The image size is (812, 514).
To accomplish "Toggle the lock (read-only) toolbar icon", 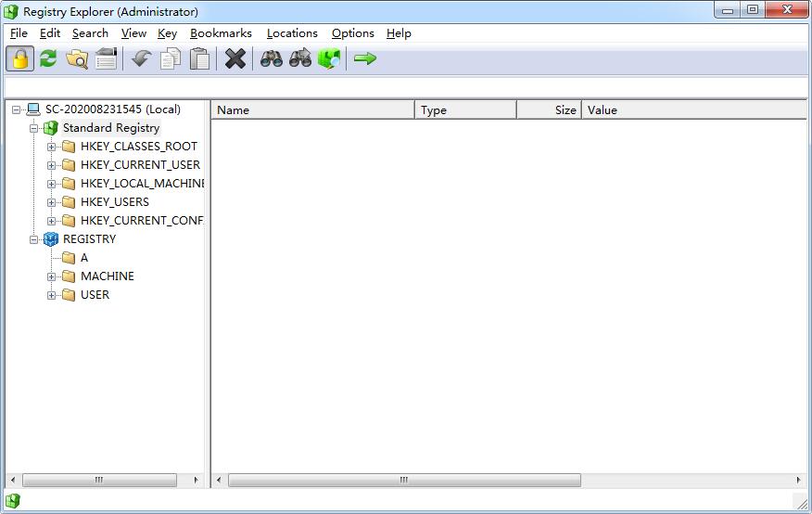I will [x=20, y=58].
